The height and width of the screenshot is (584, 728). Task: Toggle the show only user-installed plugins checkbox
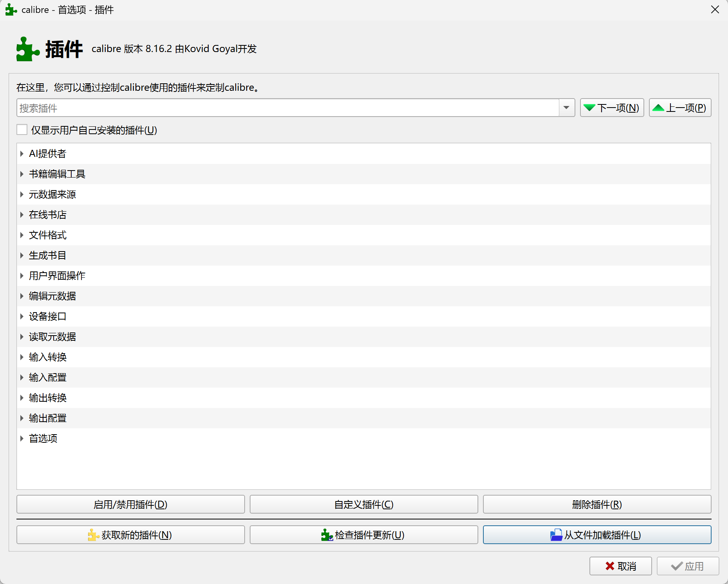(x=22, y=130)
